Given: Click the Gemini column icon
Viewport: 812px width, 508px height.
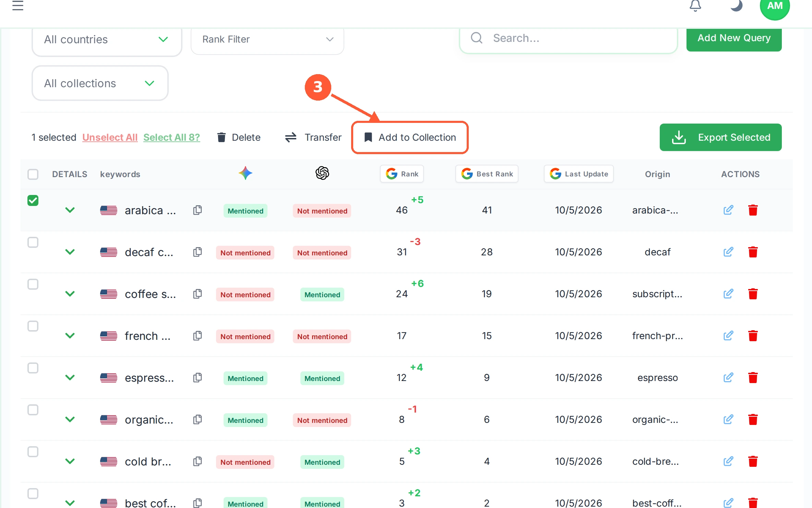Looking at the screenshot, I should click(x=246, y=173).
